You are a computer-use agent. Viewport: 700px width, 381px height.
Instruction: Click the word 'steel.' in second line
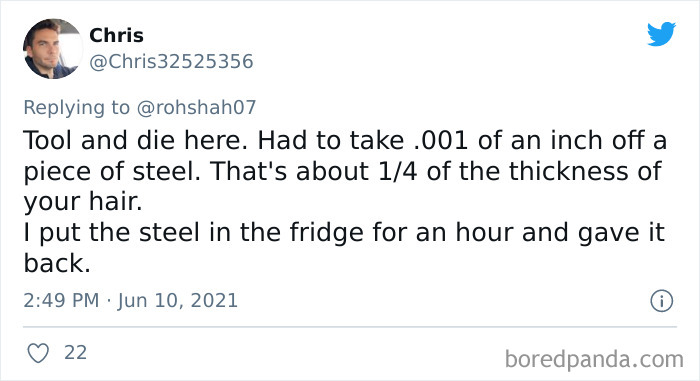pos(167,171)
